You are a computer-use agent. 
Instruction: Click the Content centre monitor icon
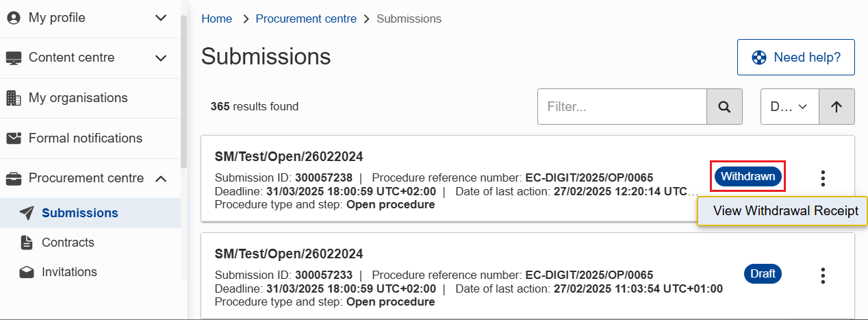point(14,58)
